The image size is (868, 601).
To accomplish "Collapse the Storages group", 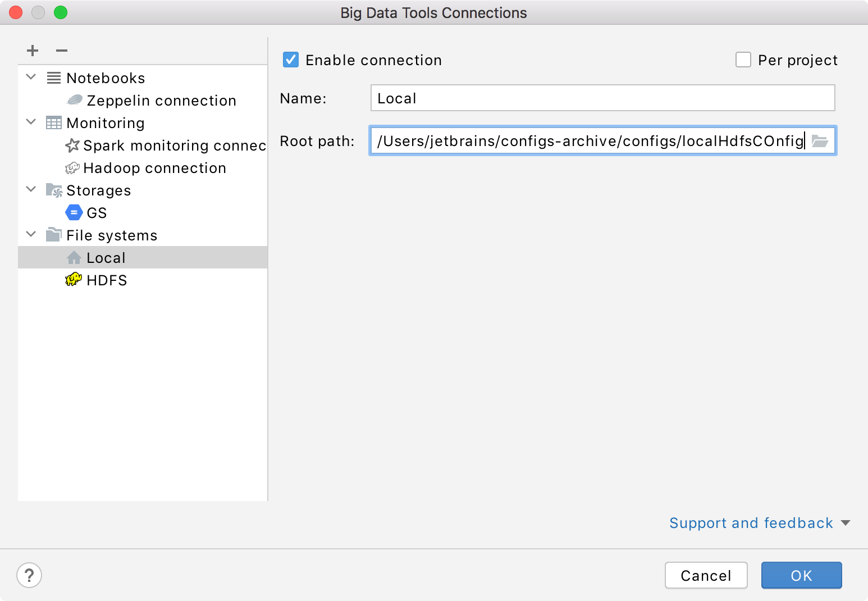I will point(31,189).
